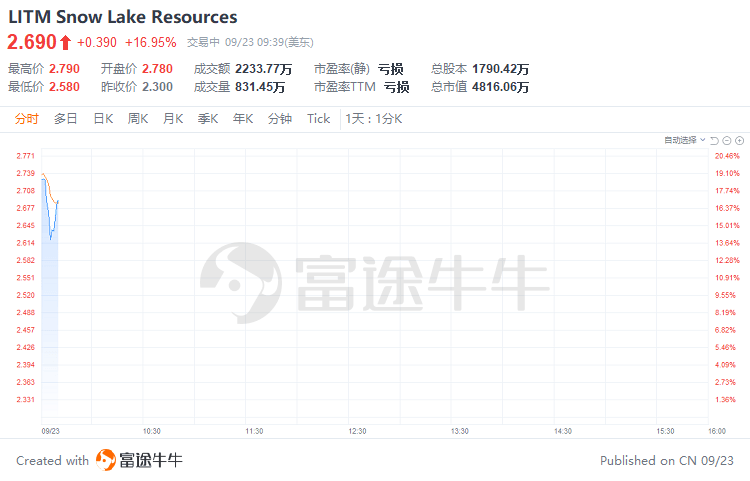
Task: Click the 16:00 time axis label
Action: click(717, 431)
